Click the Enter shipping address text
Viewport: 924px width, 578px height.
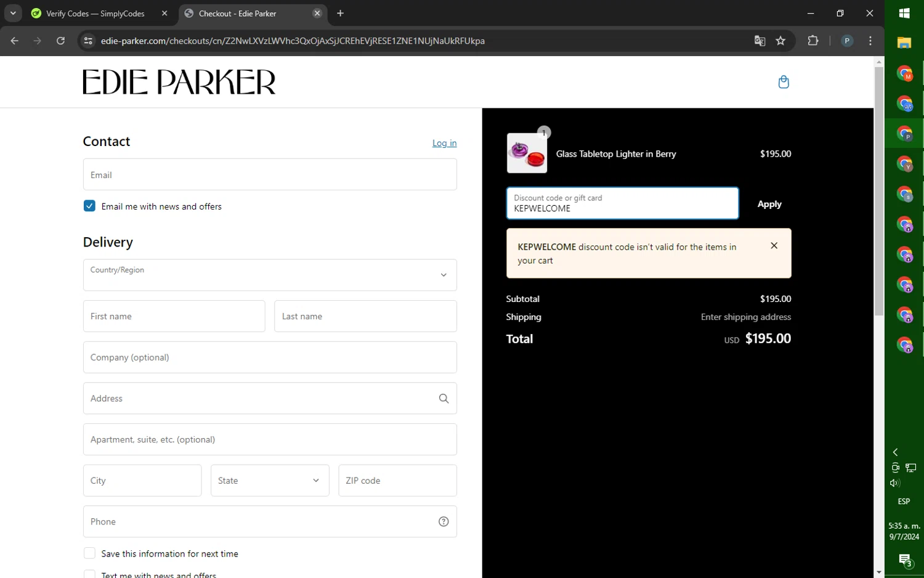click(746, 317)
